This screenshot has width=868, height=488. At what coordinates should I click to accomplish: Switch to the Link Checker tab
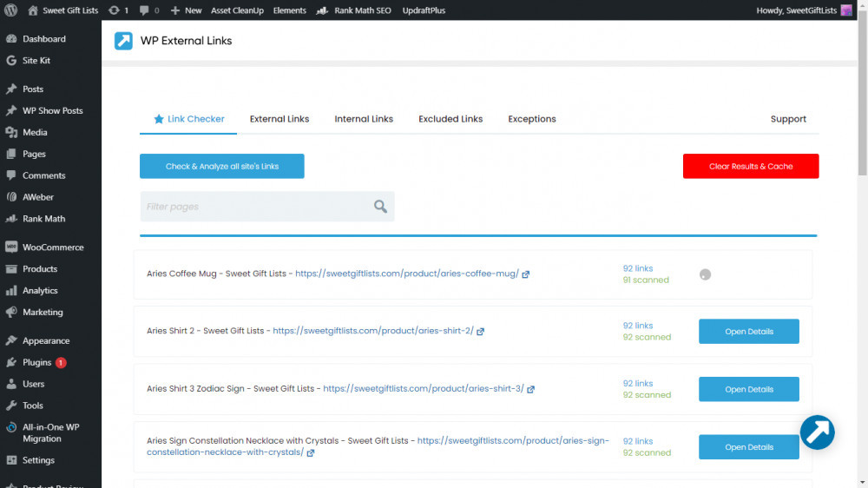188,119
